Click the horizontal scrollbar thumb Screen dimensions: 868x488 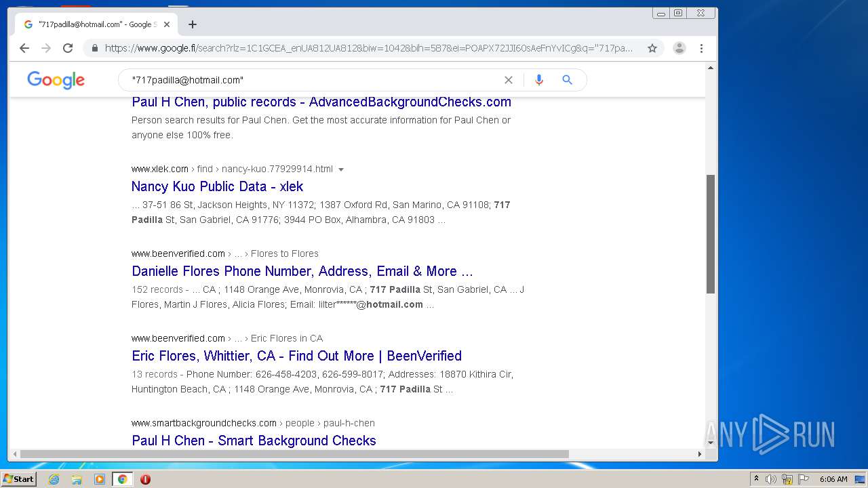(294, 454)
